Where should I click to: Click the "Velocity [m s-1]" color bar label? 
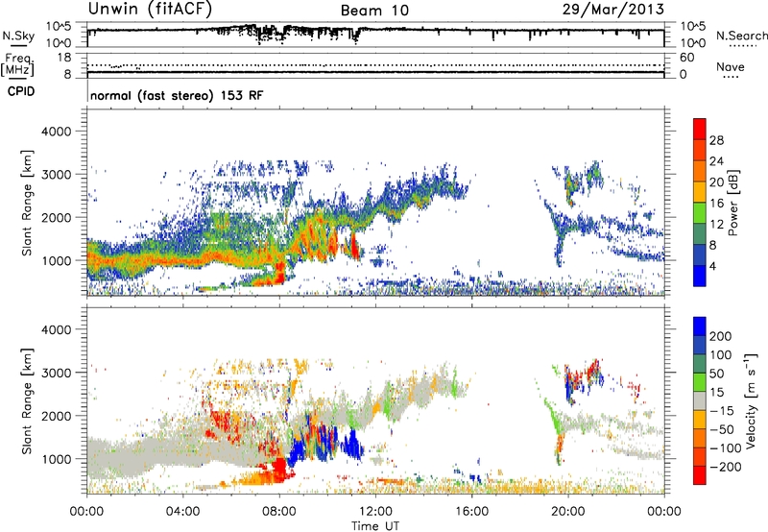[751, 400]
